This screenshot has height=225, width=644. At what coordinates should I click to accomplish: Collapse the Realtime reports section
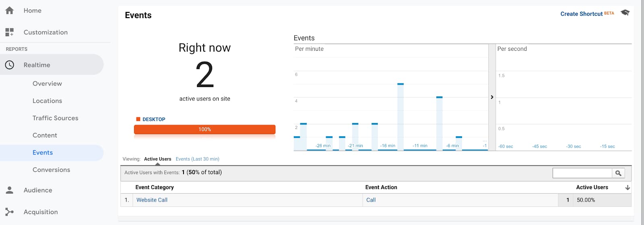coord(52,65)
